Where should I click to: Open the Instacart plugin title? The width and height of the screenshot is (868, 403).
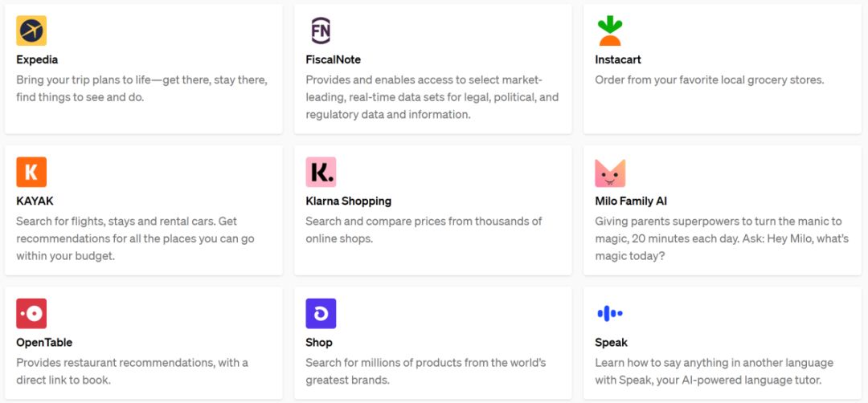pos(617,59)
